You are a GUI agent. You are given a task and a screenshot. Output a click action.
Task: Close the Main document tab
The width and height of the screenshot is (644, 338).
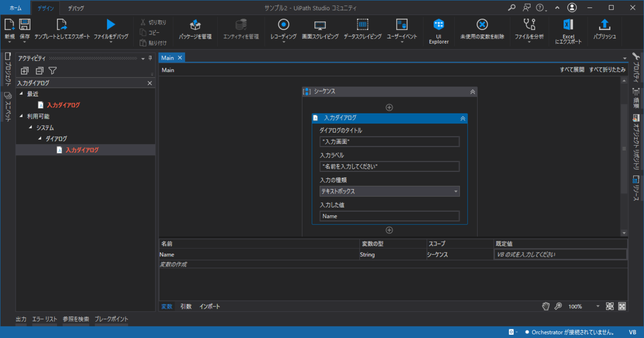pos(180,57)
